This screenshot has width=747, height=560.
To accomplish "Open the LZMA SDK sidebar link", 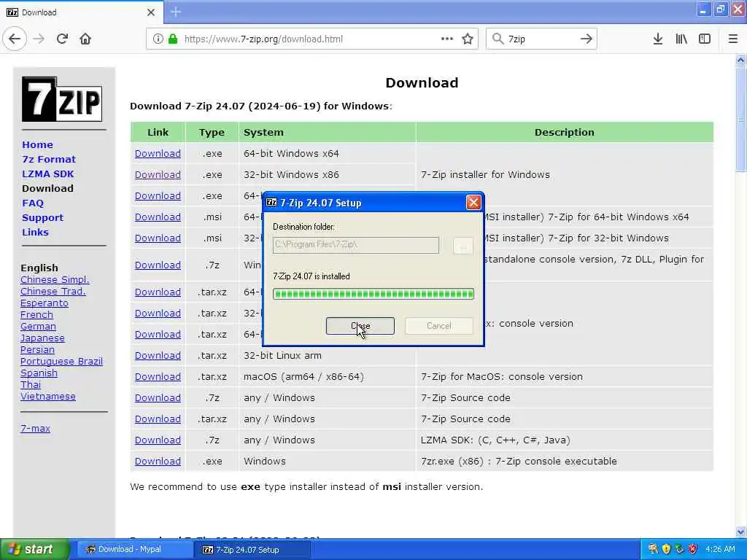I will pos(48,174).
